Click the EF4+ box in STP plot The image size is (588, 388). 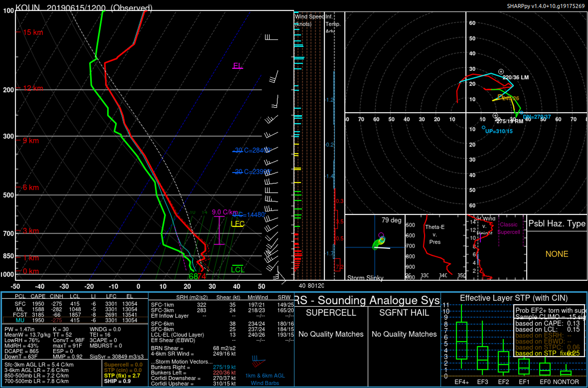pos(461,340)
